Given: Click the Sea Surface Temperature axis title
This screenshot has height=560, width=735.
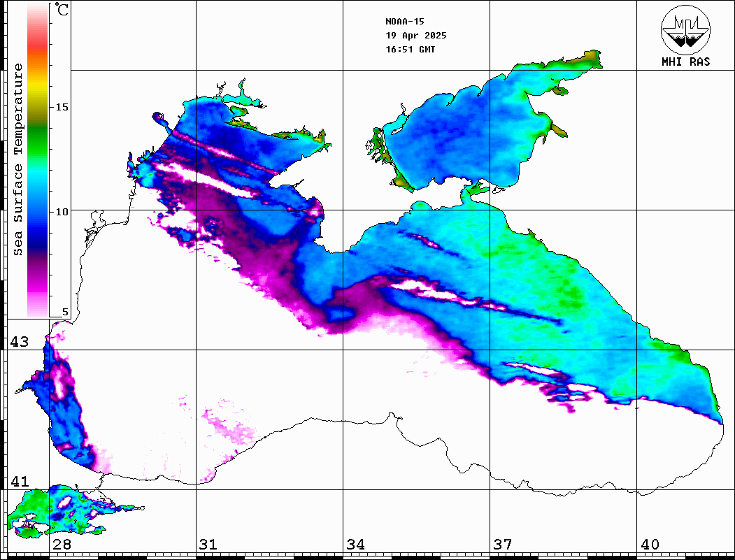Looking at the screenshot, I should click(x=17, y=159).
